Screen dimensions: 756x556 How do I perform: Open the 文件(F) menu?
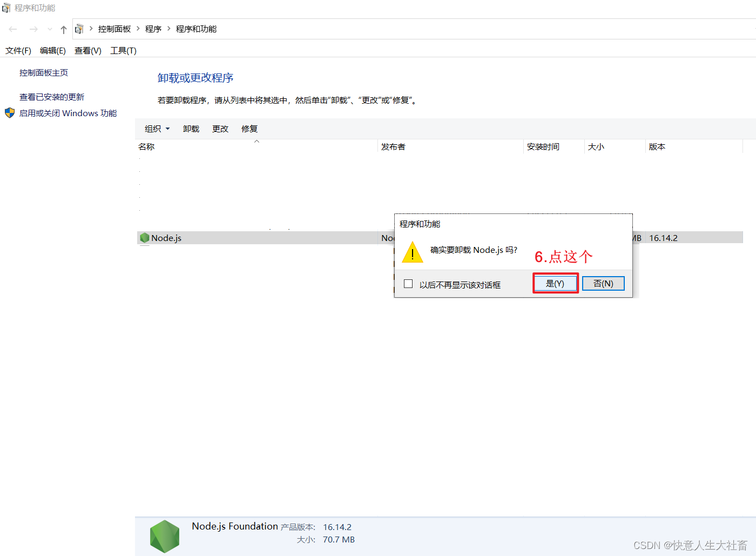pos(18,50)
